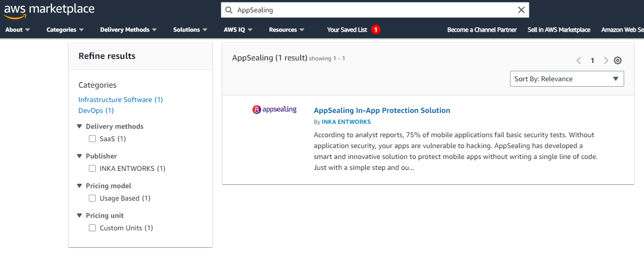Open the Categories menu in navigation bar
The height and width of the screenshot is (261, 644).
tap(65, 30)
